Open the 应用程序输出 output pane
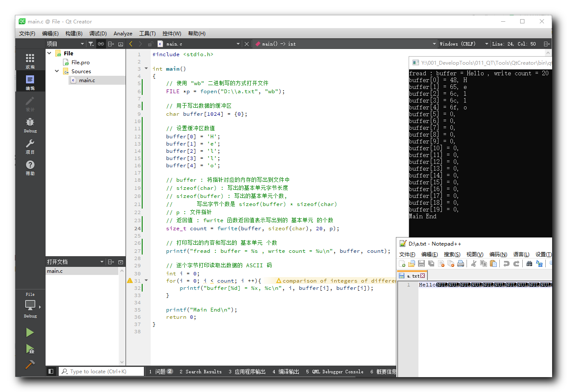The image size is (567, 392). (x=247, y=372)
